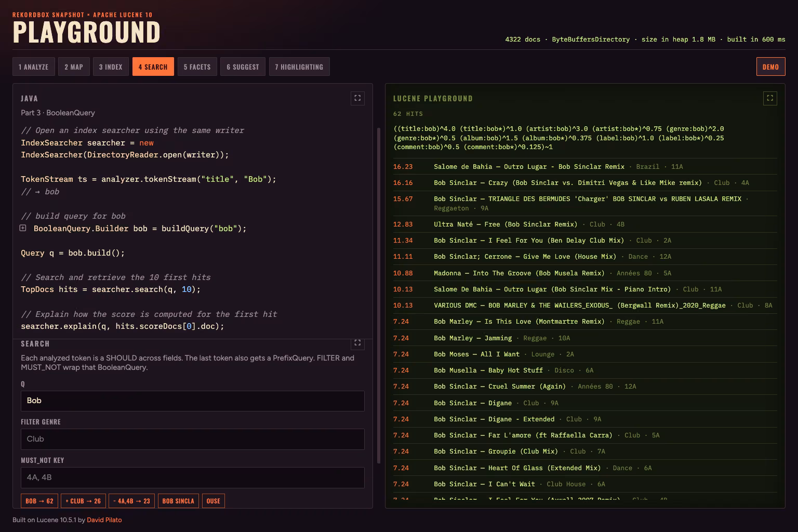Click the Bob Sinclar Digane Extended result

coord(585,419)
